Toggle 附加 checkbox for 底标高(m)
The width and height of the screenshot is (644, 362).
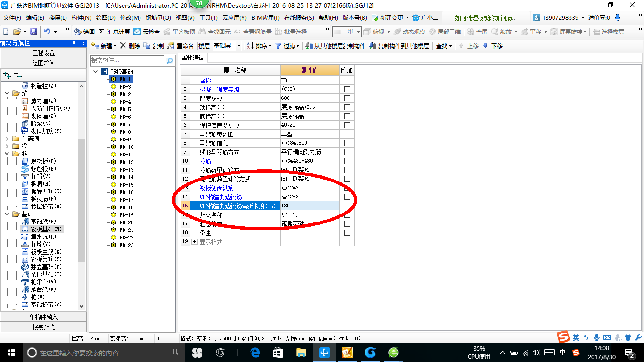click(x=347, y=116)
